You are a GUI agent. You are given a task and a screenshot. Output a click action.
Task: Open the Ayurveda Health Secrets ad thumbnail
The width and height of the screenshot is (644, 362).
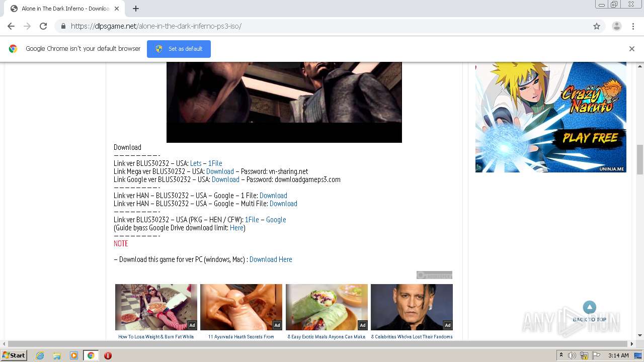(241, 307)
